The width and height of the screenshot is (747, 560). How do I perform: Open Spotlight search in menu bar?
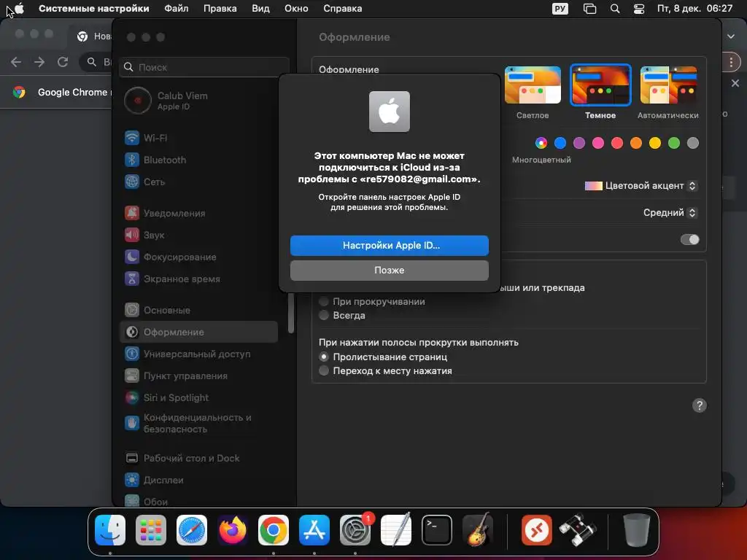(615, 9)
